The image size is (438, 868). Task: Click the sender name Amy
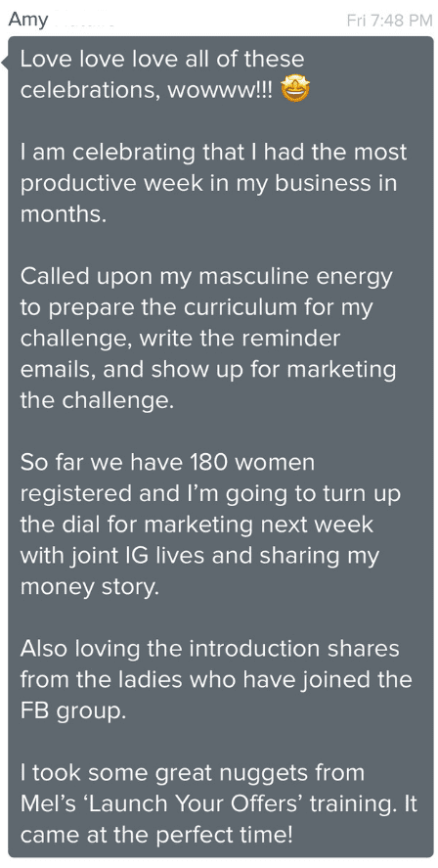point(28,21)
